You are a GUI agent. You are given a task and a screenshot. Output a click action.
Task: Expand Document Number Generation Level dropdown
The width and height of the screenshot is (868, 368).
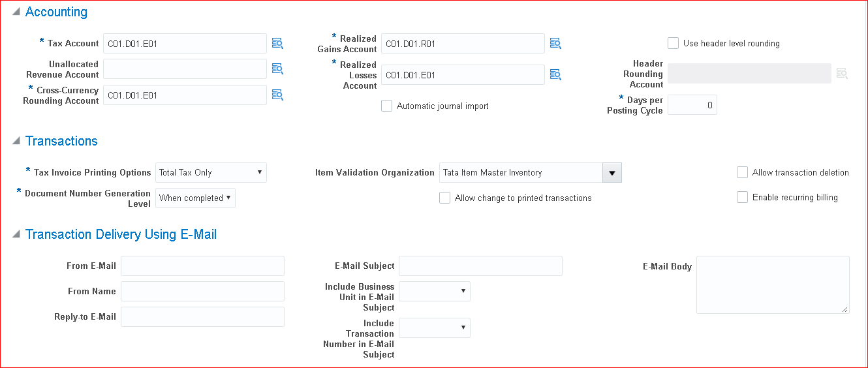(x=195, y=198)
